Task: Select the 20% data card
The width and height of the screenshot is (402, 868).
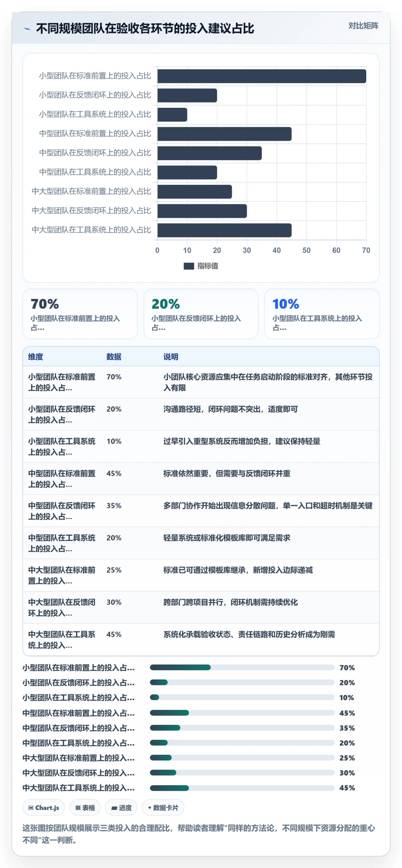Action: point(201,314)
